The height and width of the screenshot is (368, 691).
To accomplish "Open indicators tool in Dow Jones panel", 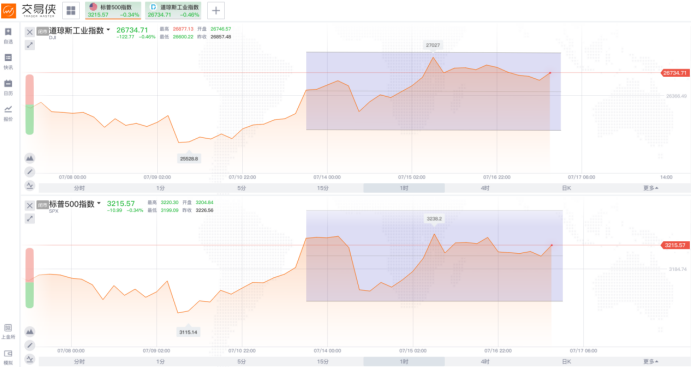I will 30,186.
